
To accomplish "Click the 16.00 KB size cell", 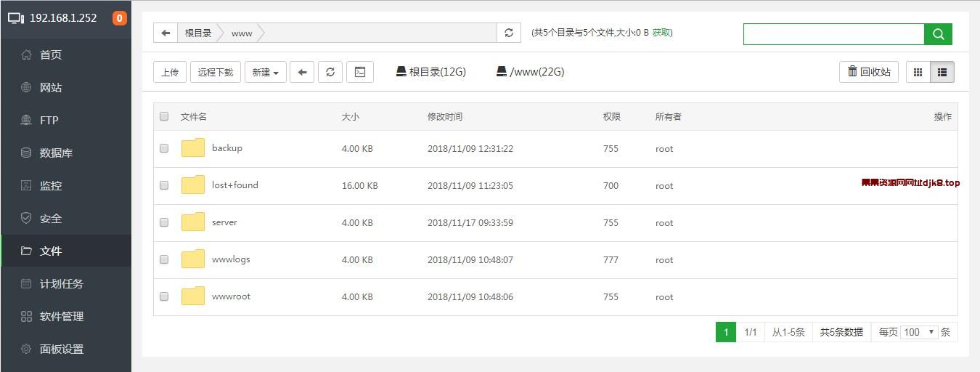I will pyautogui.click(x=360, y=185).
